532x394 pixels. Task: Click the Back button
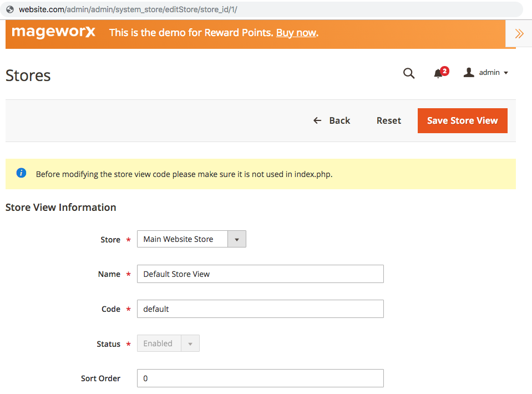[x=332, y=120]
